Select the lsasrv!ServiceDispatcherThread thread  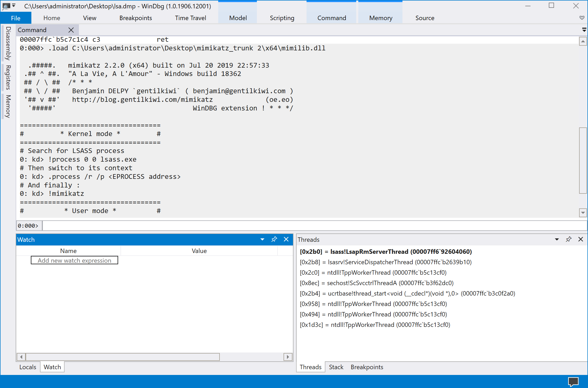385,262
